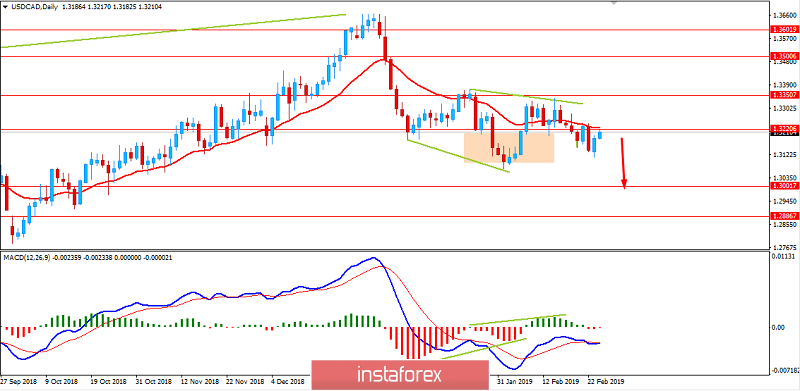Click the 1.28550 price axis value

(785, 224)
